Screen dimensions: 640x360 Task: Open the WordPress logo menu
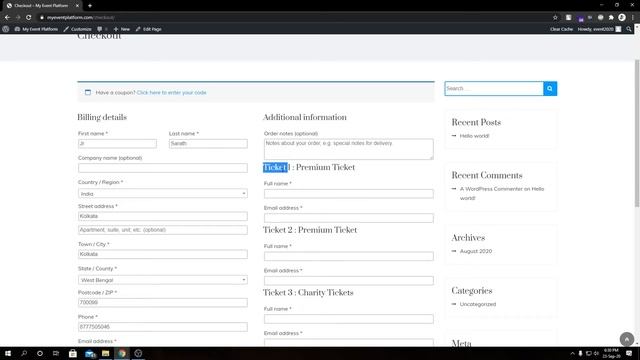(6, 29)
